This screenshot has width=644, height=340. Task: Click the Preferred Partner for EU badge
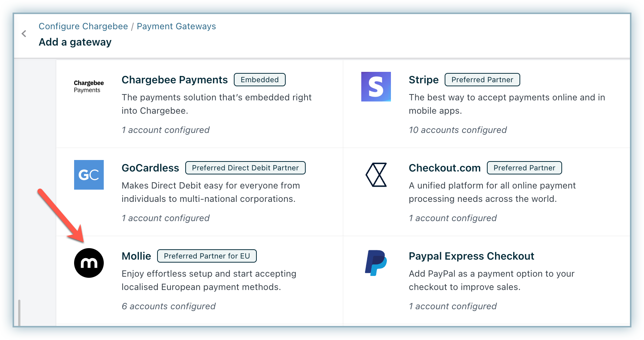click(x=207, y=256)
